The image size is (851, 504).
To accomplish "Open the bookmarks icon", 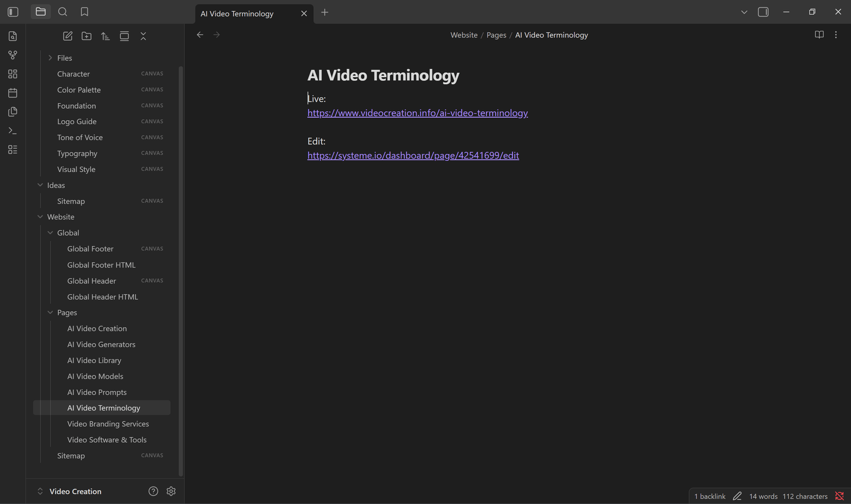I will coord(85,12).
